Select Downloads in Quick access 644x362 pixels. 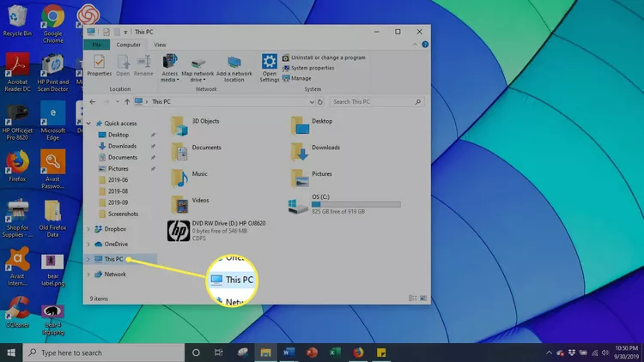click(x=122, y=146)
